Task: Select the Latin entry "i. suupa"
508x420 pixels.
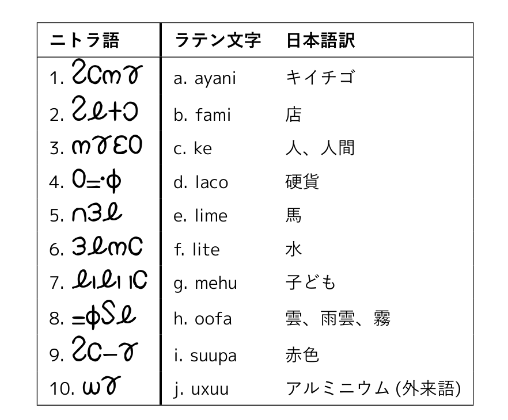Action: click(x=204, y=356)
